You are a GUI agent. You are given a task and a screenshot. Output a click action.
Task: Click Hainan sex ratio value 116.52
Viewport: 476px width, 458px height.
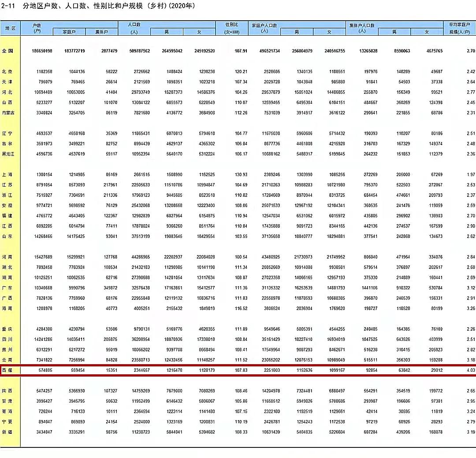tap(241, 309)
